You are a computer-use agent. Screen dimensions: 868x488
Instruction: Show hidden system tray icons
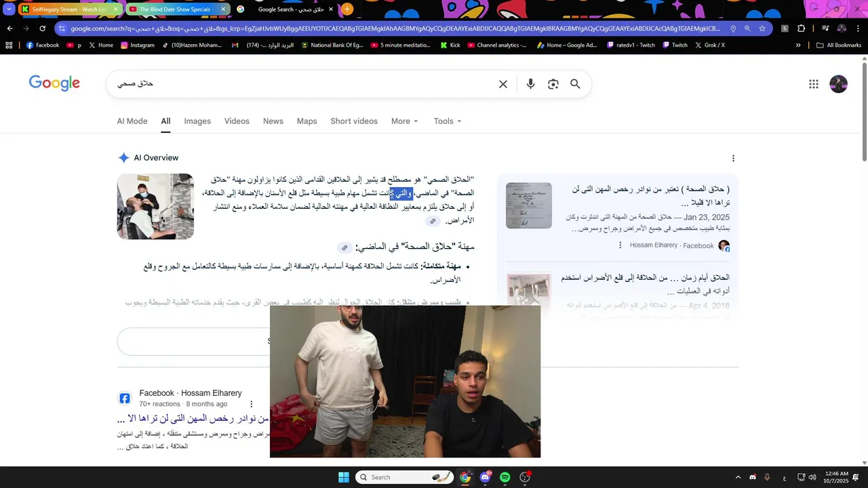(x=738, y=477)
